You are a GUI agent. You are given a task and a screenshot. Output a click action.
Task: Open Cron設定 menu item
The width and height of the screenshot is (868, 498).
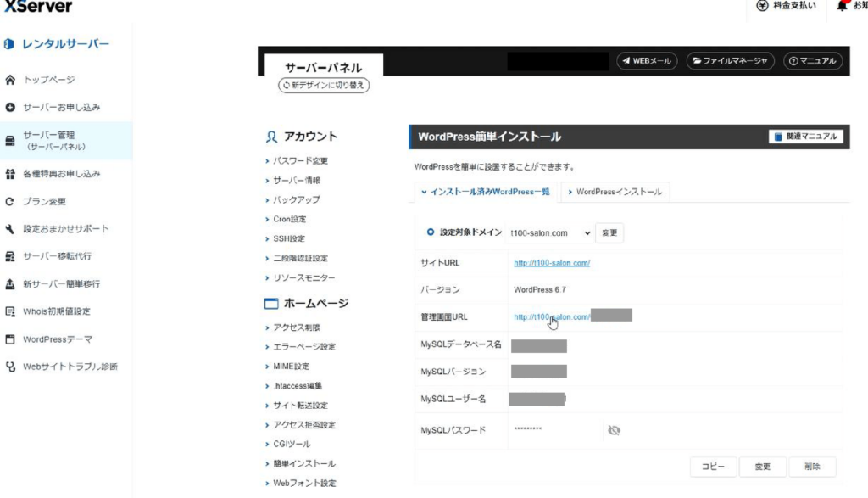pos(289,219)
